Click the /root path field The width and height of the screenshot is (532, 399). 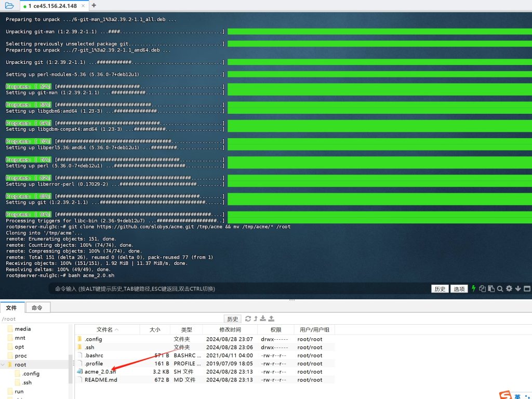point(112,319)
